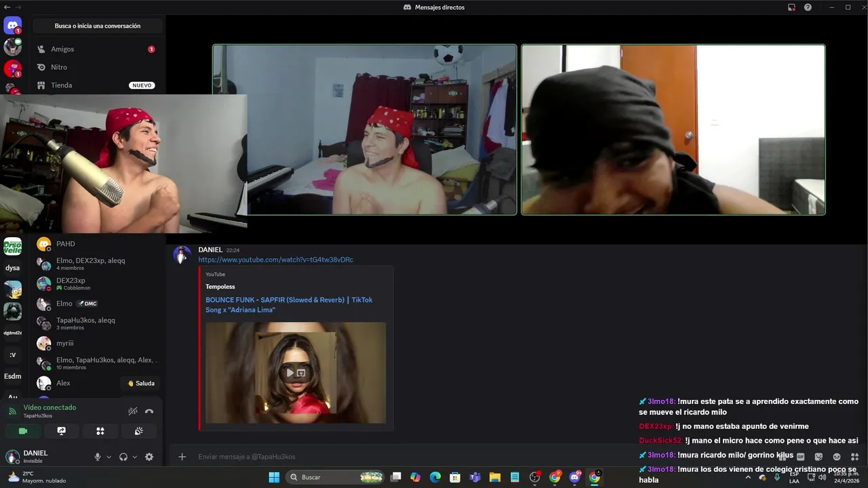Disconnect from the call with hang-up icon
Image resolution: width=868 pixels, height=488 pixels.
coord(149,411)
